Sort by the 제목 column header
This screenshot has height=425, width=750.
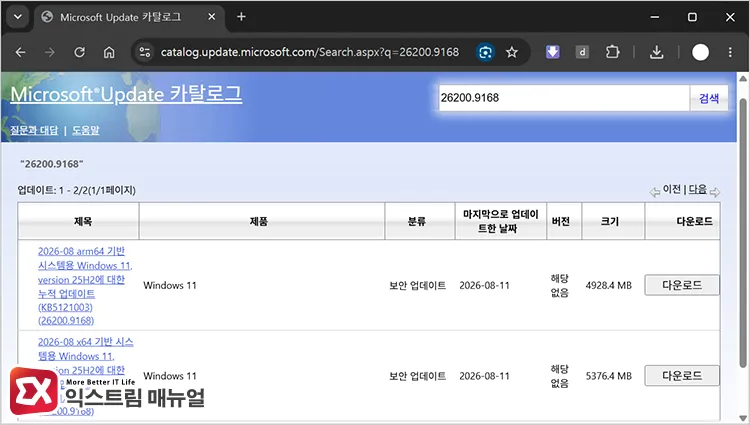(x=78, y=221)
